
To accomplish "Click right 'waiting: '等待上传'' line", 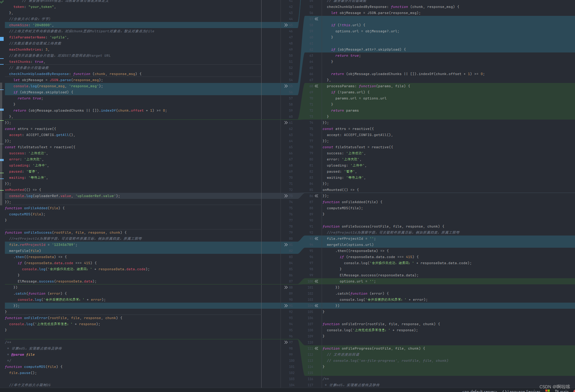I will click(x=346, y=178).
